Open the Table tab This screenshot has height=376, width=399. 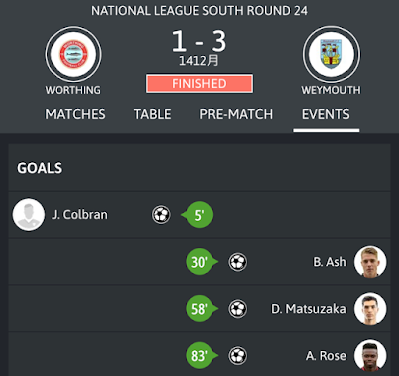point(152,114)
